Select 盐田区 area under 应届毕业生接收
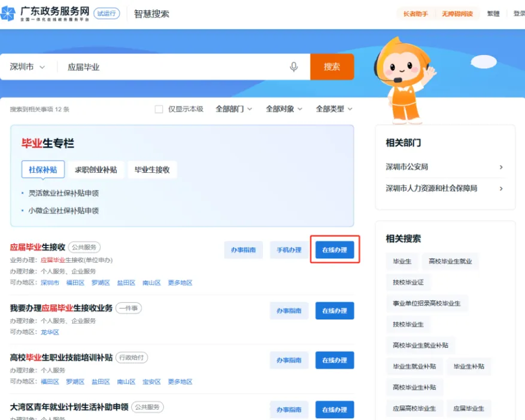 tap(126, 283)
